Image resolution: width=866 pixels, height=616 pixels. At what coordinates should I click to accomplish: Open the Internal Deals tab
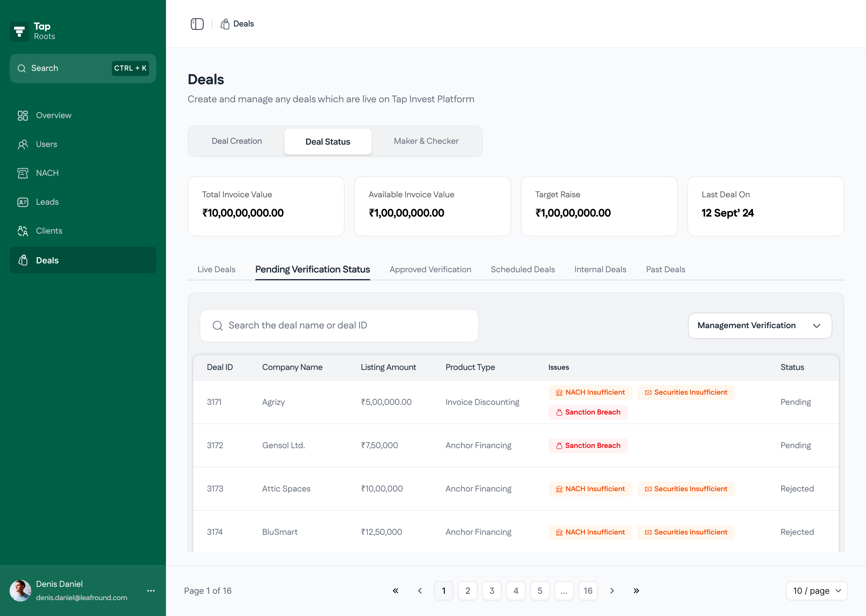[600, 269]
